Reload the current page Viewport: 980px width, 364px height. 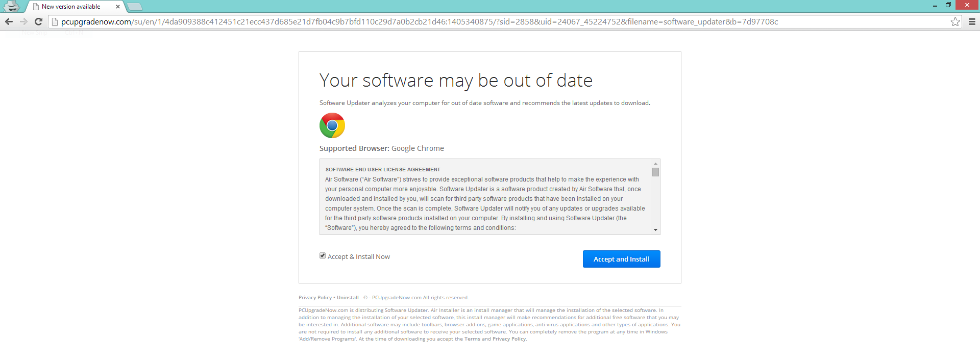click(38, 21)
